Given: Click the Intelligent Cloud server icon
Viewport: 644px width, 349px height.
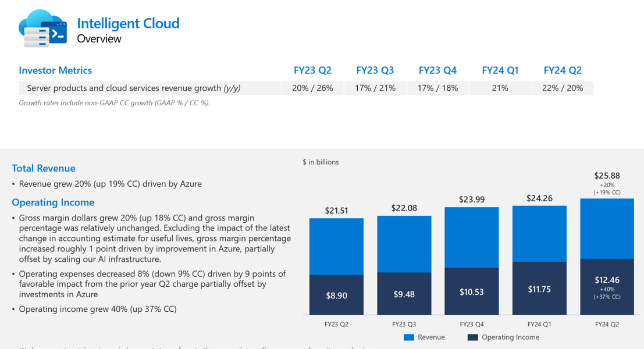Looking at the screenshot, I should click(x=42, y=29).
